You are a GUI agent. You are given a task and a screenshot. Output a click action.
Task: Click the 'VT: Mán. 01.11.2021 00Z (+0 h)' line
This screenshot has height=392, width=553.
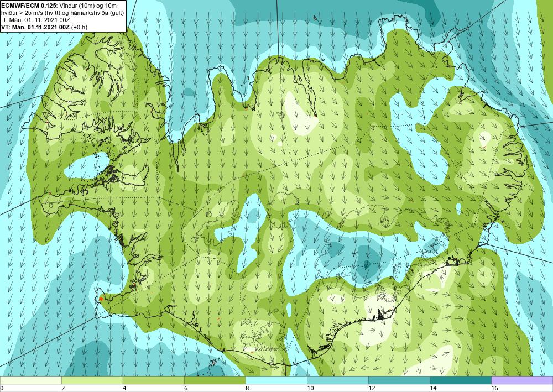click(x=44, y=27)
